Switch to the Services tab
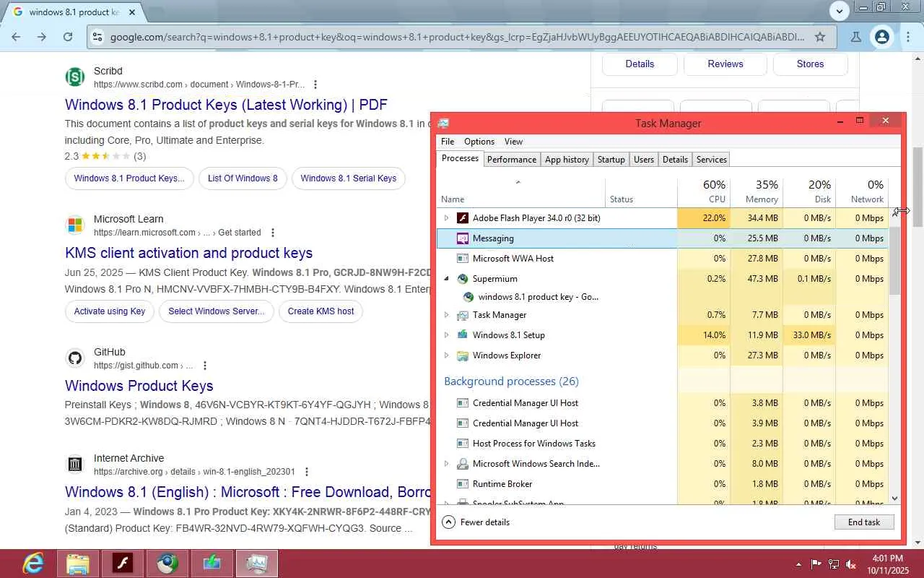This screenshot has width=924, height=578. (x=712, y=160)
